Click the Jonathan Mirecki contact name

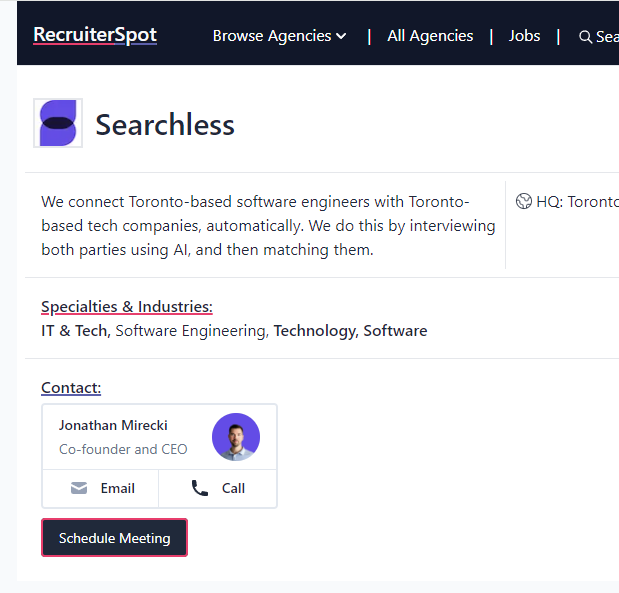112,425
